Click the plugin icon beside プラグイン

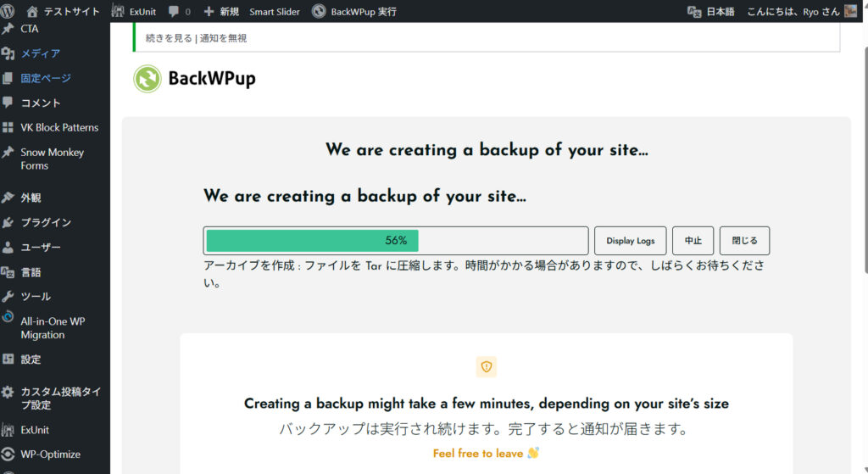pos(8,223)
